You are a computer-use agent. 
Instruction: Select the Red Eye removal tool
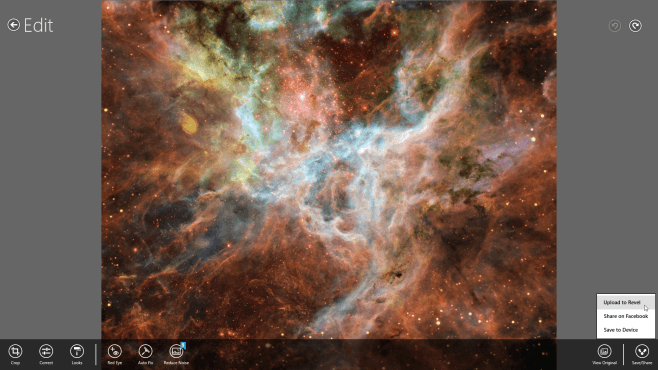coord(115,354)
